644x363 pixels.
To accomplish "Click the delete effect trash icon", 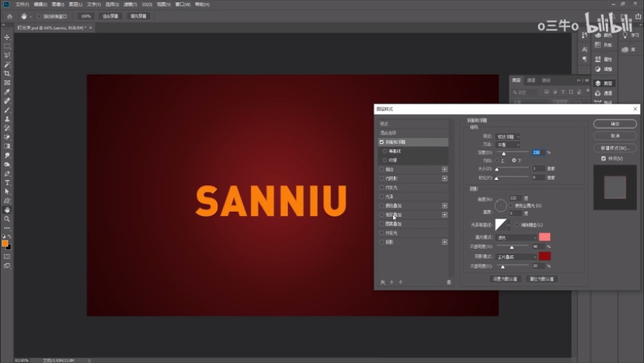I will coord(449,282).
